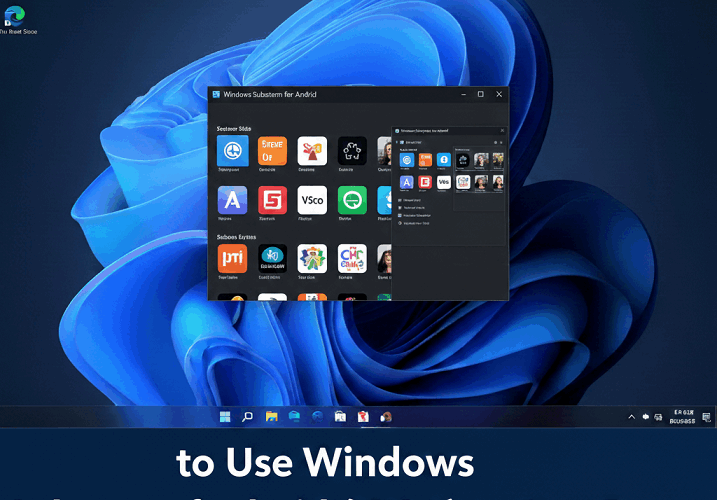717x500 pixels.
Task: Open the large red '5' app tile
Action: pos(272,200)
